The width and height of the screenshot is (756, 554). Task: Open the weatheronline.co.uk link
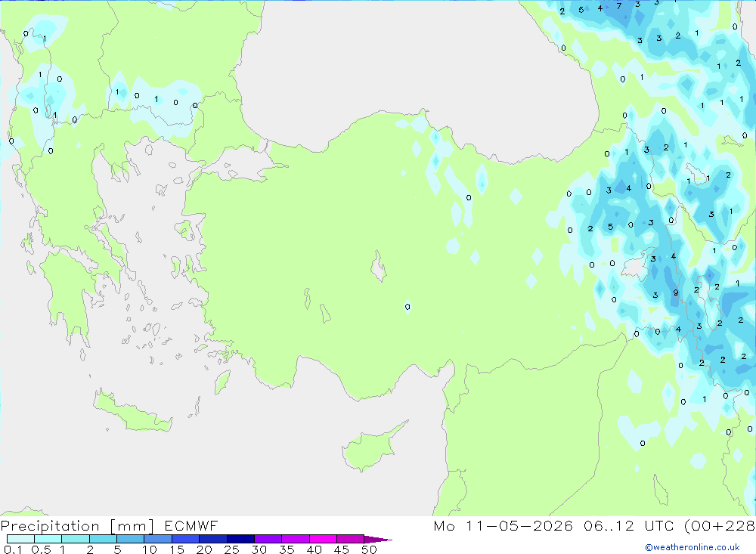[692, 546]
